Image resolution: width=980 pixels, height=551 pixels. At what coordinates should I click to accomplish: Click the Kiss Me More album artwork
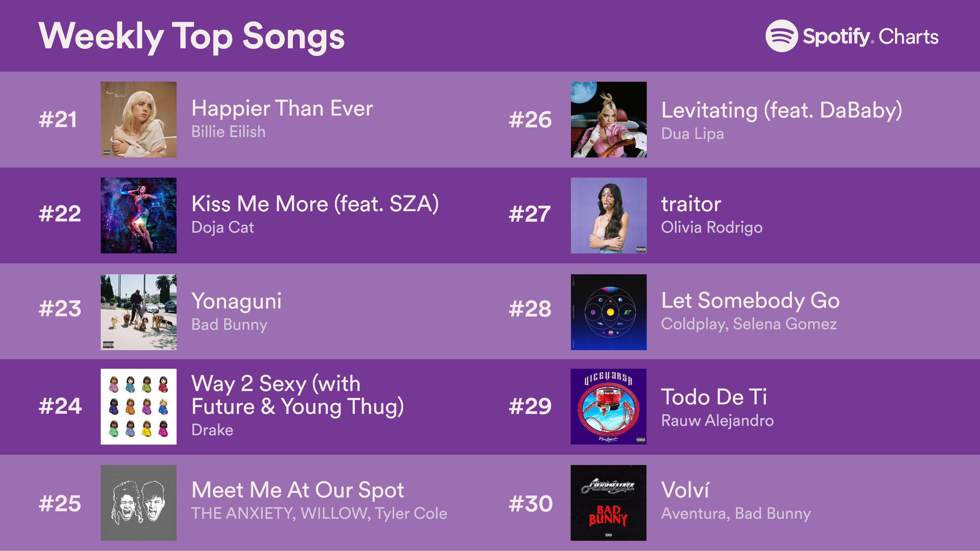(139, 215)
